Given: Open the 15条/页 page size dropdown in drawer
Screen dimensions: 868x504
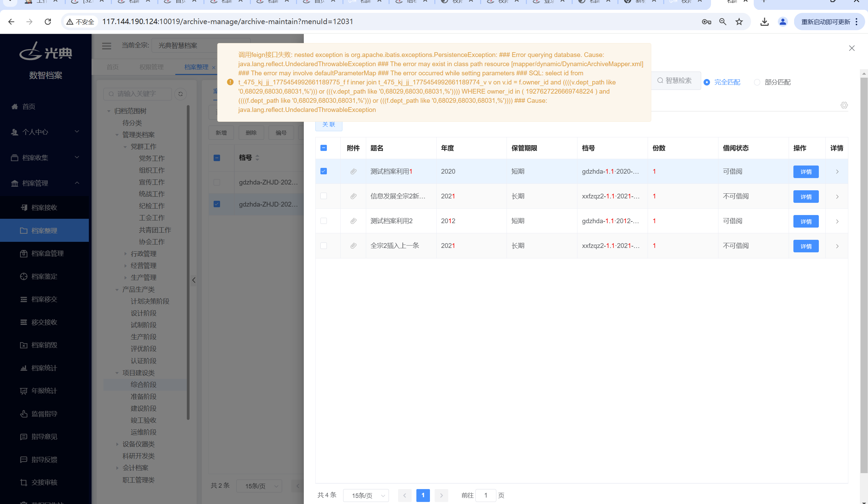Looking at the screenshot, I should click(366, 496).
